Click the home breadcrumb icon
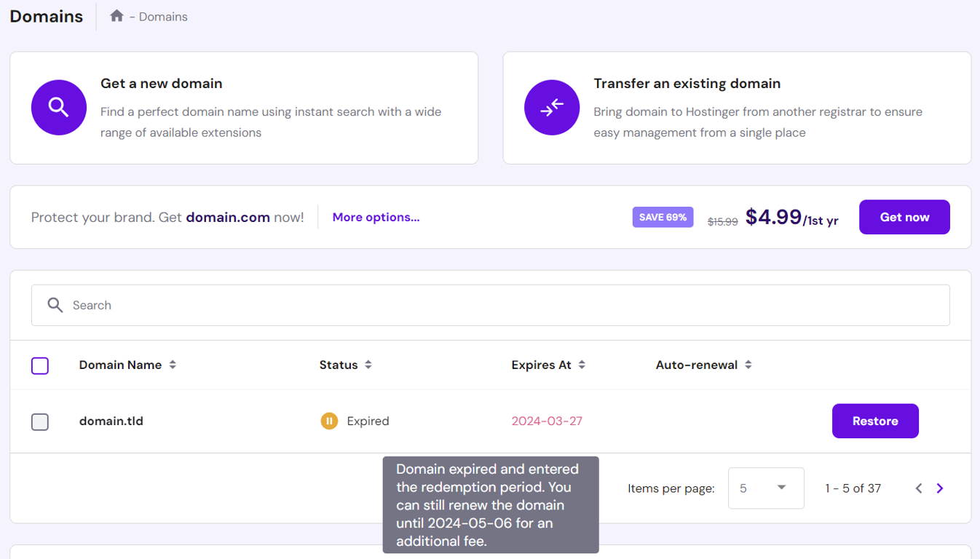 [x=116, y=15]
